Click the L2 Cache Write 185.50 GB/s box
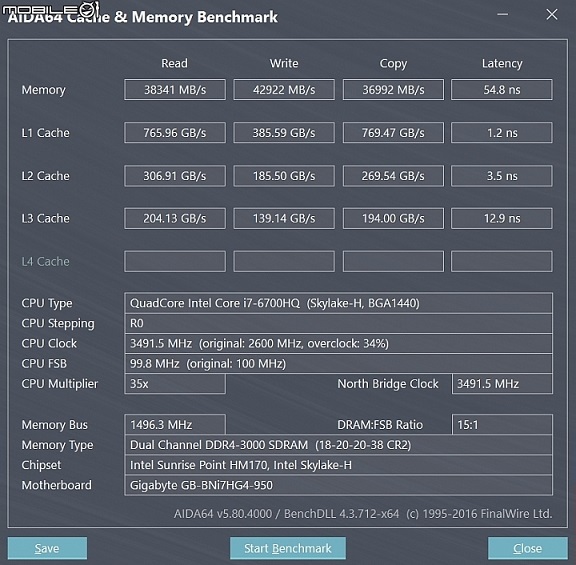The height and width of the screenshot is (565, 576). (x=284, y=176)
